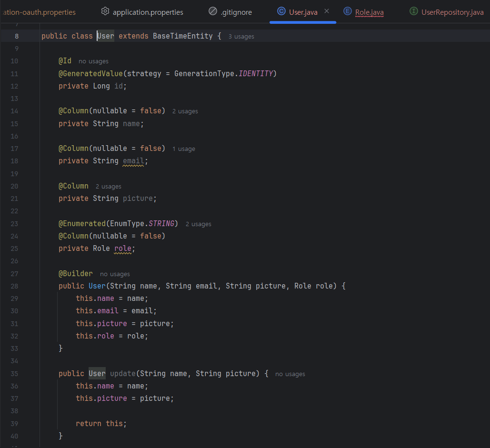The width and height of the screenshot is (490, 448).
Task: Open the 2 usages hint above name field
Action: pyautogui.click(x=185, y=111)
